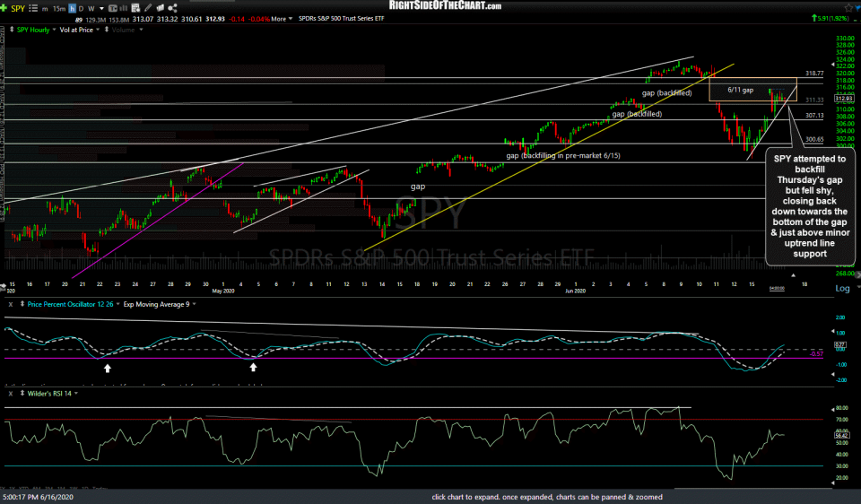This screenshot has width=861, height=504.
Task: Switch to the Daily 'D' timeframe
Action: tap(81, 9)
